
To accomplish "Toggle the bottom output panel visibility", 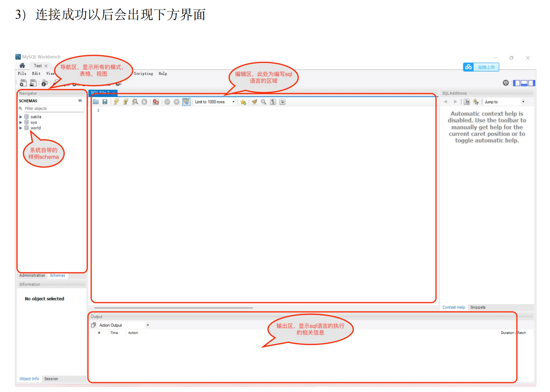I will (524, 83).
